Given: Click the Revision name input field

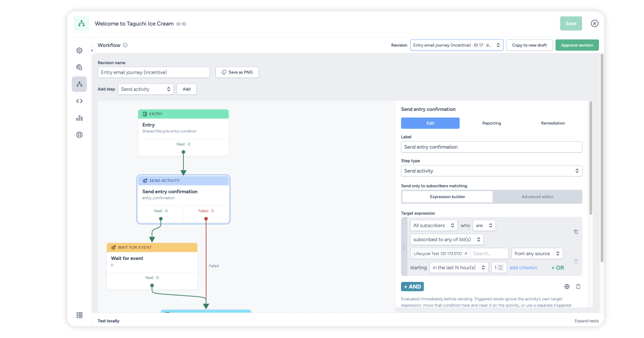Looking at the screenshot, I should (x=154, y=72).
